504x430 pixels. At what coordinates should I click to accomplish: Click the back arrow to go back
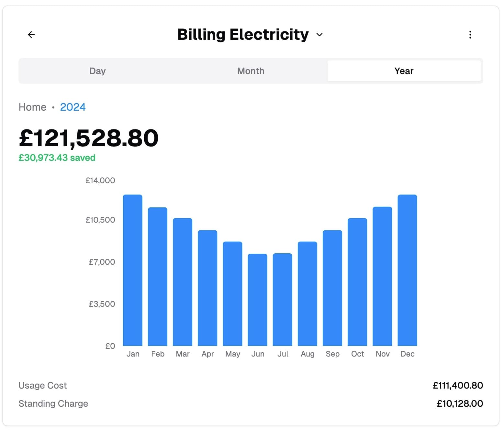click(31, 34)
